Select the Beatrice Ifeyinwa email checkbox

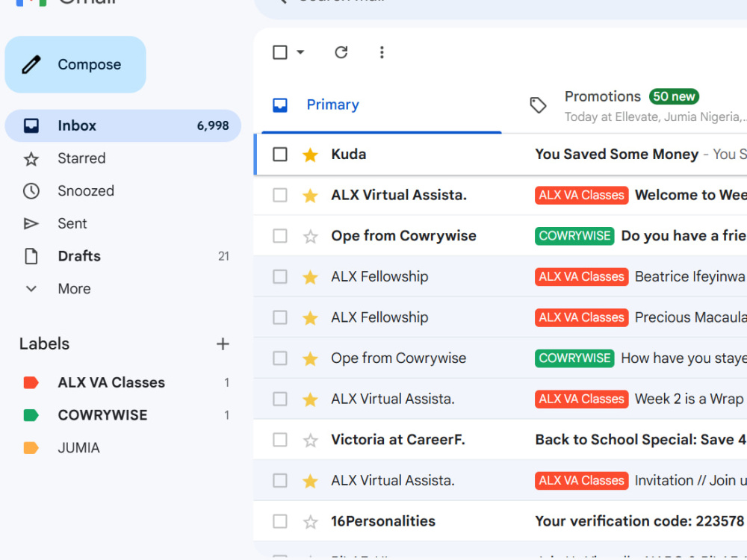(x=280, y=277)
